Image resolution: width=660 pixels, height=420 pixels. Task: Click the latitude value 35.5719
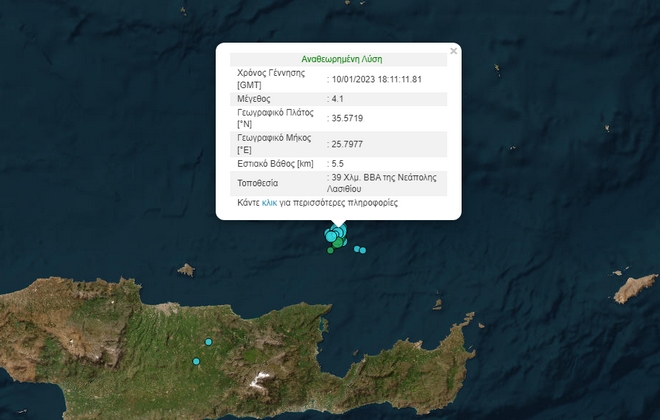[x=348, y=117]
